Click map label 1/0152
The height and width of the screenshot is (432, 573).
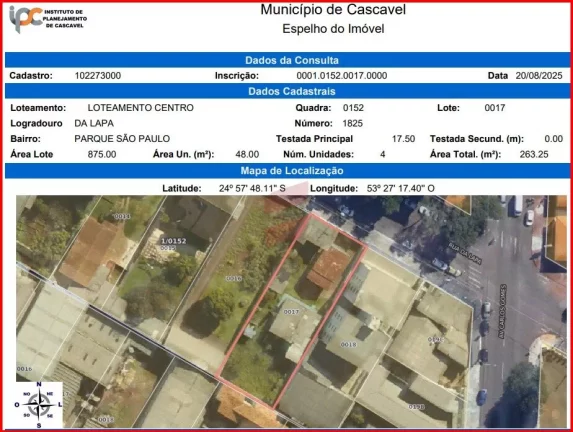[x=174, y=241]
